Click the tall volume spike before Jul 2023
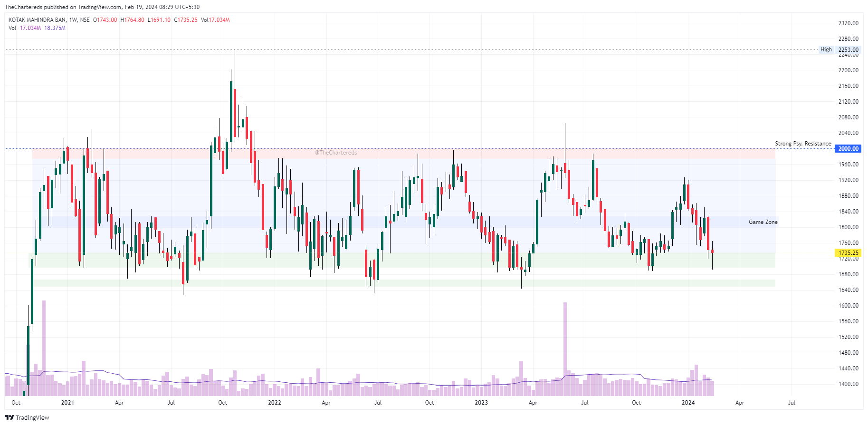The height and width of the screenshot is (426, 868). [x=565, y=349]
